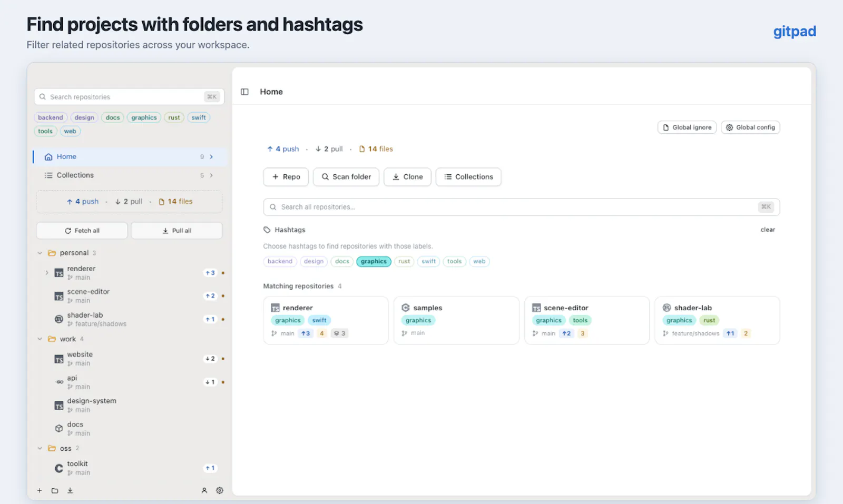Click the Clone button

(408, 177)
